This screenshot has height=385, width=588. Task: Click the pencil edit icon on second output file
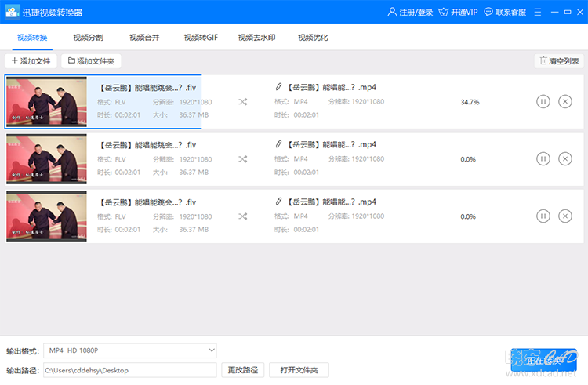[278, 144]
